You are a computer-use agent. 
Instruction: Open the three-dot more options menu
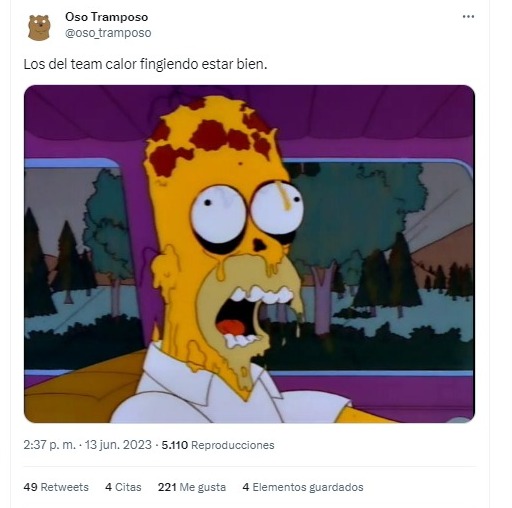tap(468, 17)
